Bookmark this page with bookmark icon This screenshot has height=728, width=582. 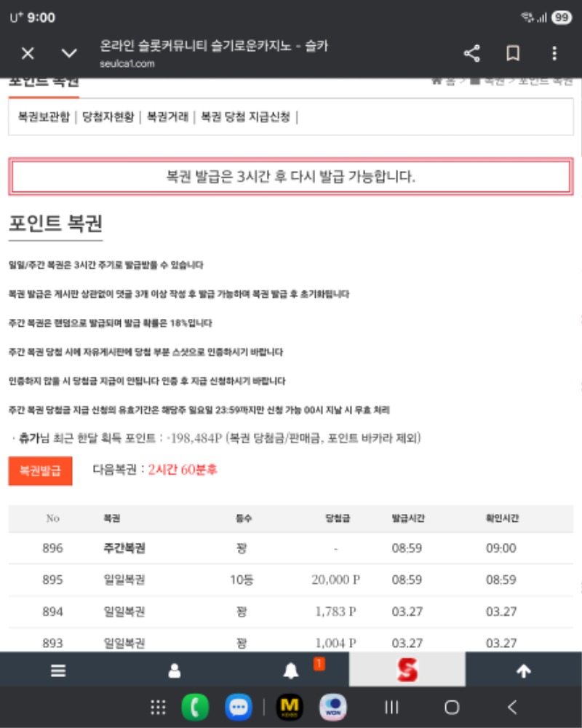pos(513,53)
